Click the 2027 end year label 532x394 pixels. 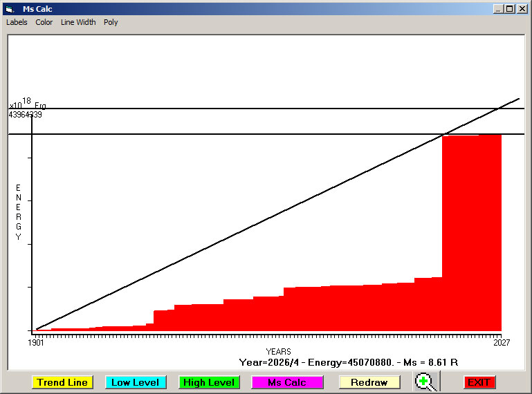pos(501,342)
